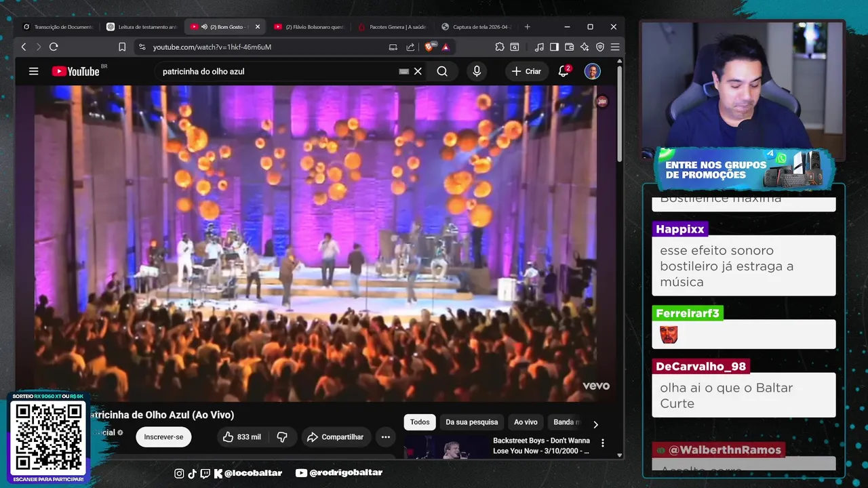This screenshot has width=868, height=488.
Task: Open Leo AI sparkle icon
Action: pyautogui.click(x=585, y=47)
